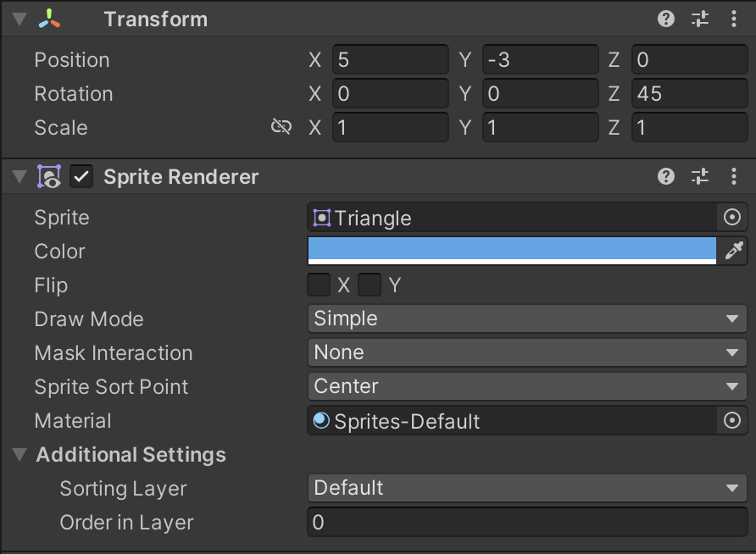
Task: Open Transform presets selector icon
Action: click(x=699, y=19)
